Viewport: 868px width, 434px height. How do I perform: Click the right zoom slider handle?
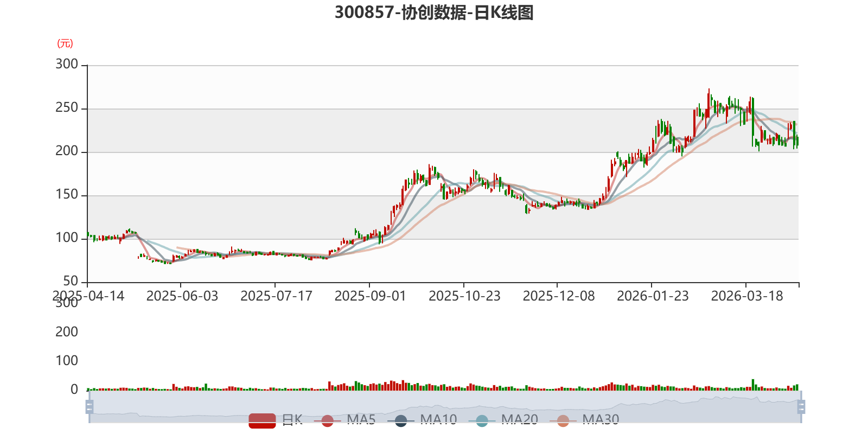[x=801, y=406]
